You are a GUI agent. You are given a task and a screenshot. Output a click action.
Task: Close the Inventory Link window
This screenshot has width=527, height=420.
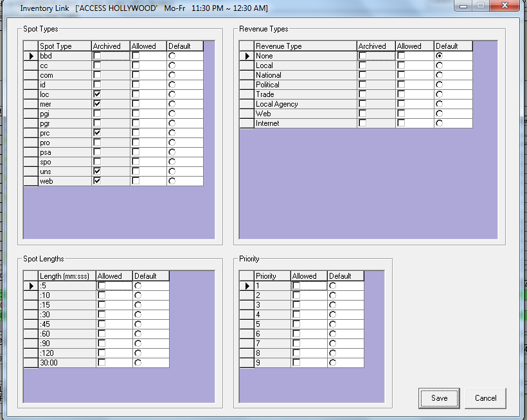508,6
